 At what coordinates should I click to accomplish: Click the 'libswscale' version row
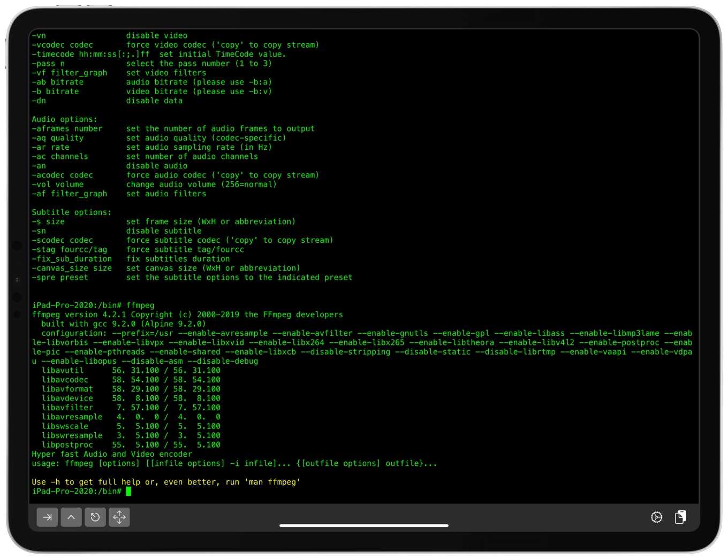coord(131,426)
